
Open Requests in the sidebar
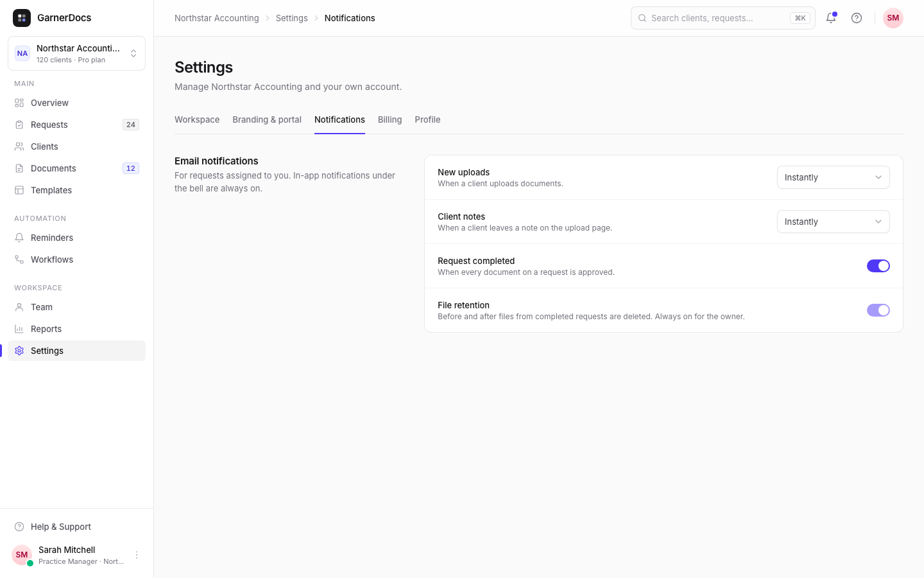(x=76, y=125)
